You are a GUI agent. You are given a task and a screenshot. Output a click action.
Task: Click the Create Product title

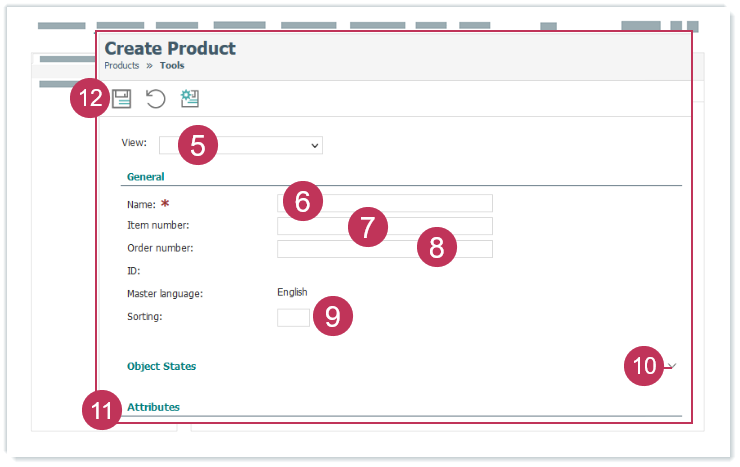[170, 48]
